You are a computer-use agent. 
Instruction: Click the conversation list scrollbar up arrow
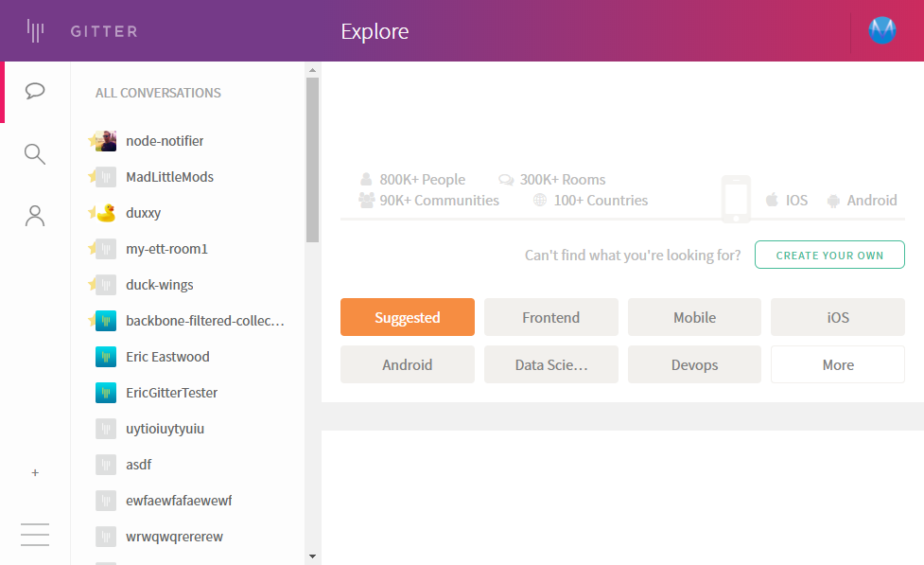pos(312,70)
